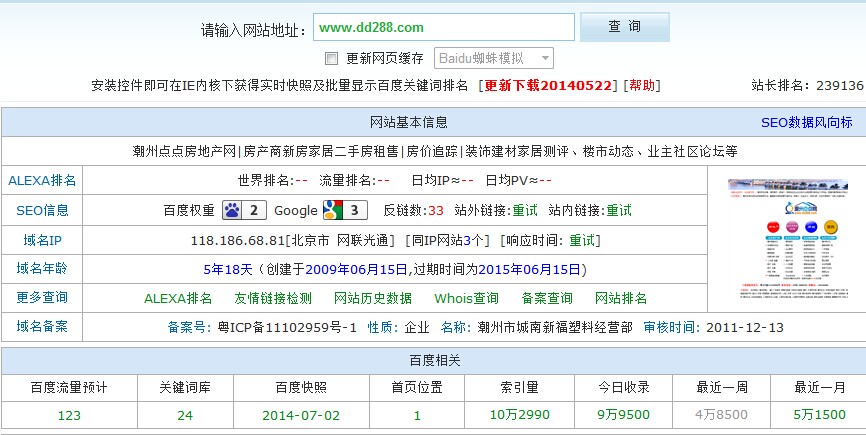The height and width of the screenshot is (435, 866).
Task: Click Baidu traffic estimate 123
Action: 69,415
